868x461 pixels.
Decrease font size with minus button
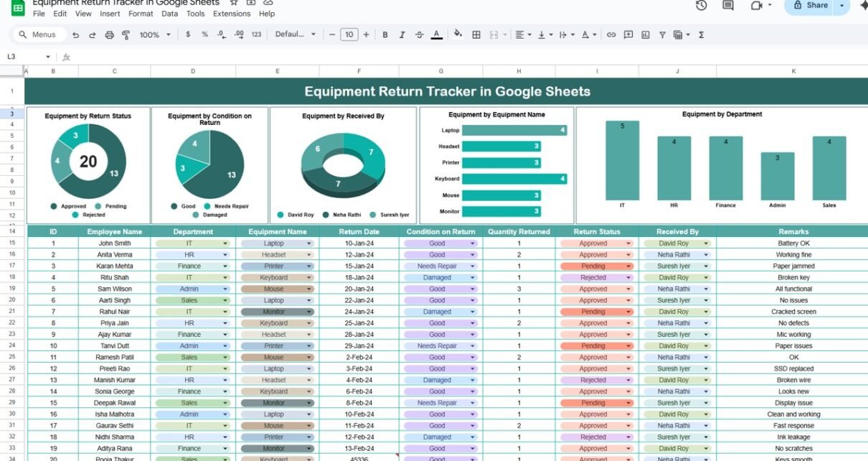pos(331,34)
